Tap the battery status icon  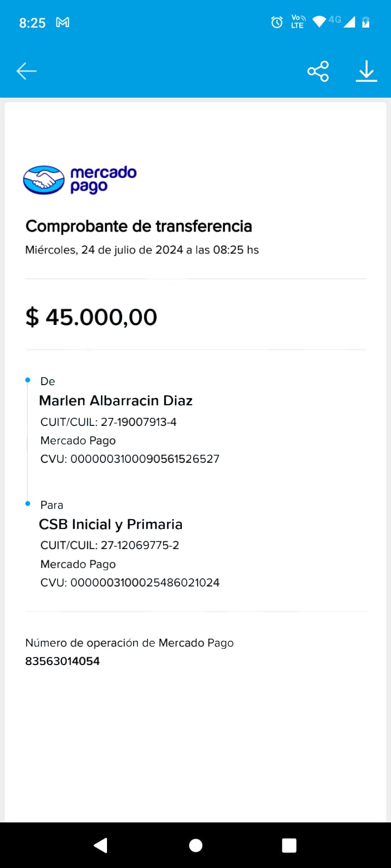(x=366, y=22)
